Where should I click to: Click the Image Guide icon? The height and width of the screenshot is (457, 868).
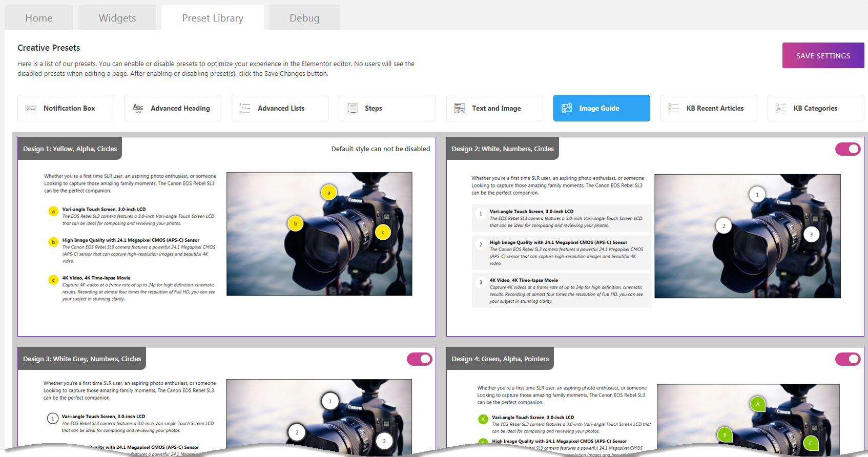tap(567, 108)
